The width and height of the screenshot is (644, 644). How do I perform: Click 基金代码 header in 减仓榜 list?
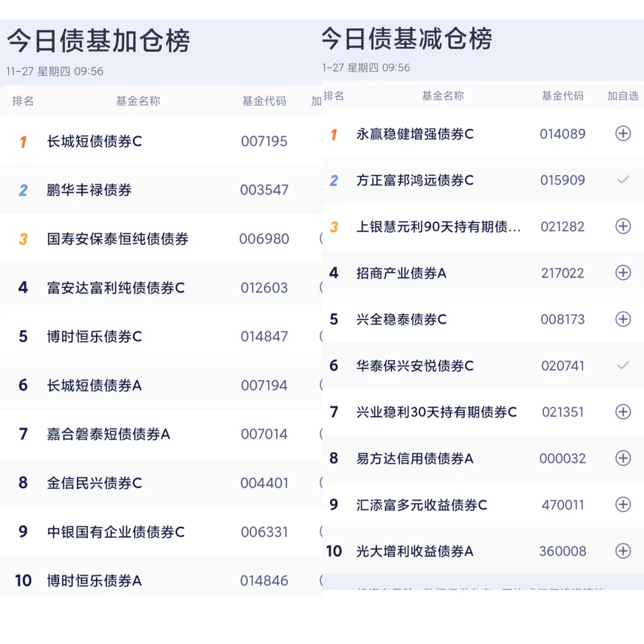pos(562,96)
